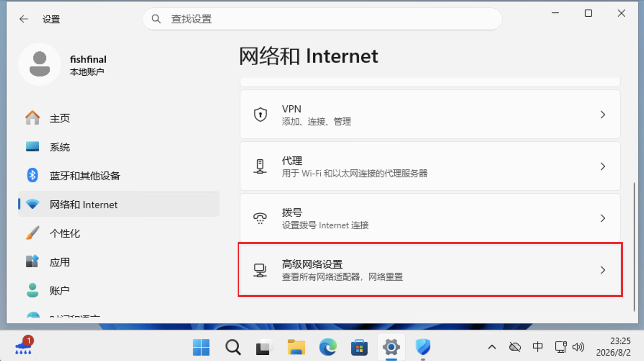Image resolution: width=644 pixels, height=361 pixels.
Task: Minimize the Settings window
Action: coord(555,13)
